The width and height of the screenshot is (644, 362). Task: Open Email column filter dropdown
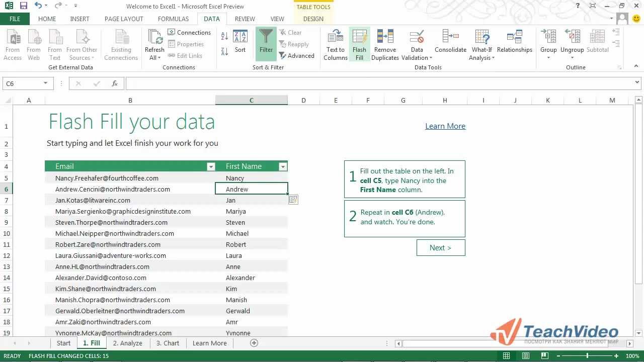[x=211, y=166]
